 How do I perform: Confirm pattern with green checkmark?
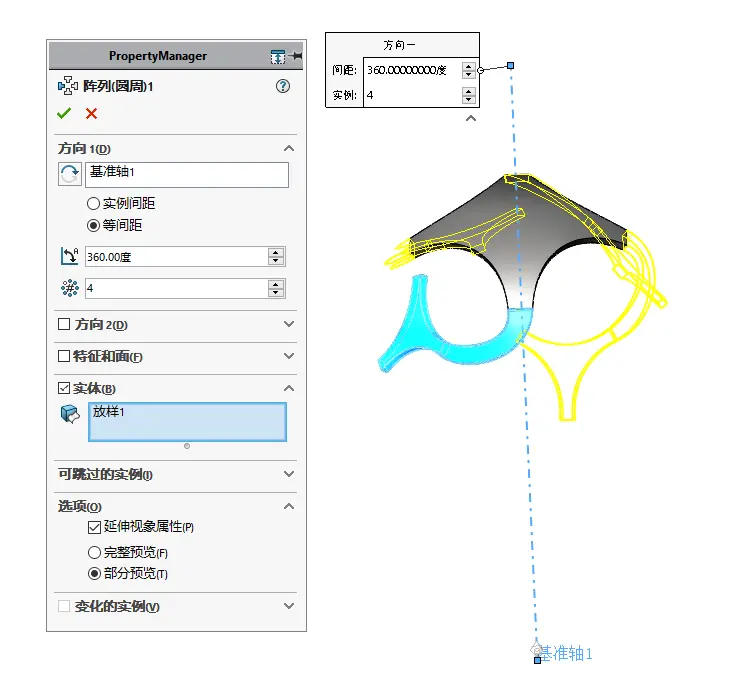click(64, 114)
